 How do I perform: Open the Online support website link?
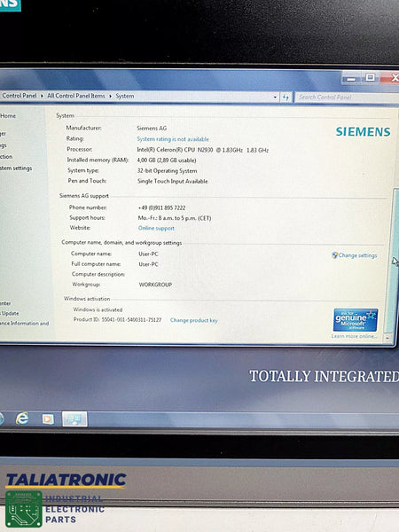coord(156,229)
